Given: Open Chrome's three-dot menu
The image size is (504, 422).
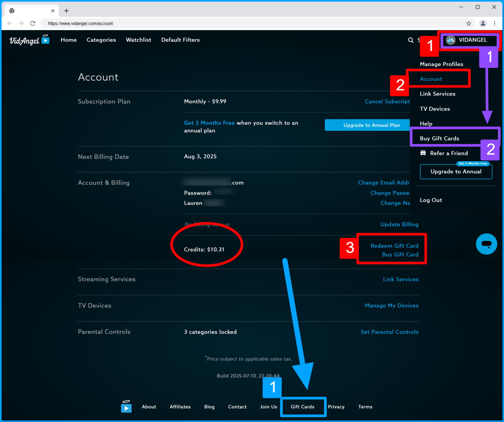Looking at the screenshot, I should pos(495,23).
